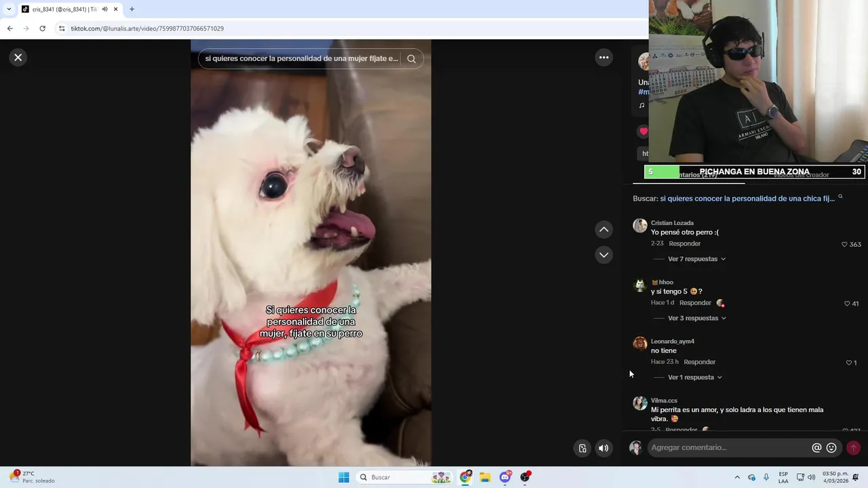This screenshot has height=488, width=868.
Task: Open weather widget showing 27°C
Action: coord(33,477)
